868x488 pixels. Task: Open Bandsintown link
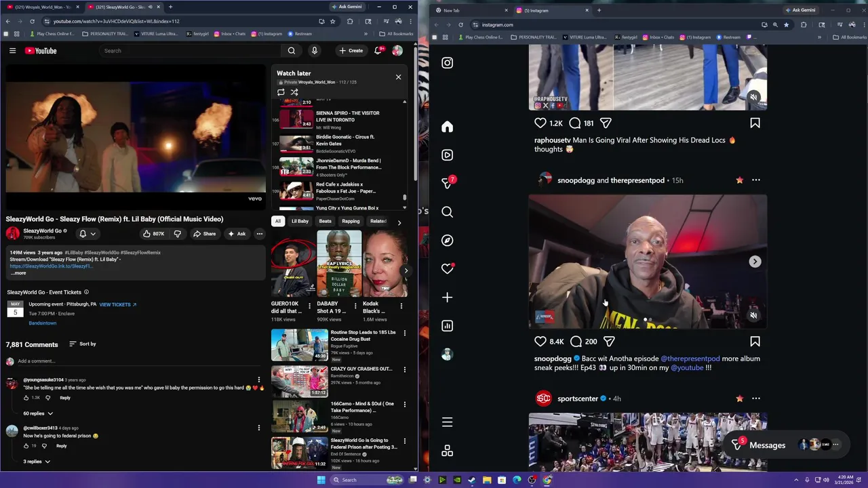42,323
